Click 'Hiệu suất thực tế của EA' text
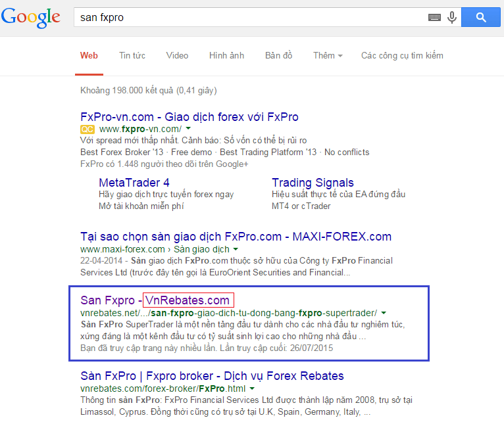Viewport: 504px width, 422px height. [x=338, y=195]
